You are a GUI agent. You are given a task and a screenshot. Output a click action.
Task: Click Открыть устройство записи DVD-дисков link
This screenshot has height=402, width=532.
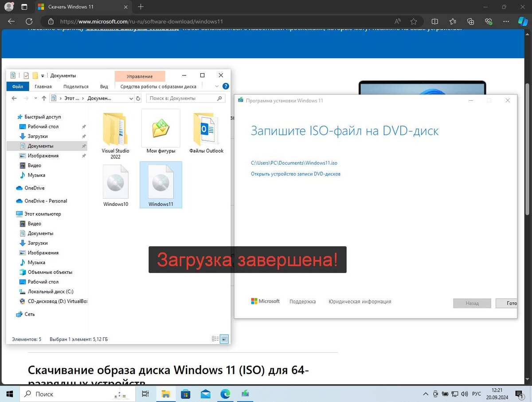pyautogui.click(x=296, y=174)
